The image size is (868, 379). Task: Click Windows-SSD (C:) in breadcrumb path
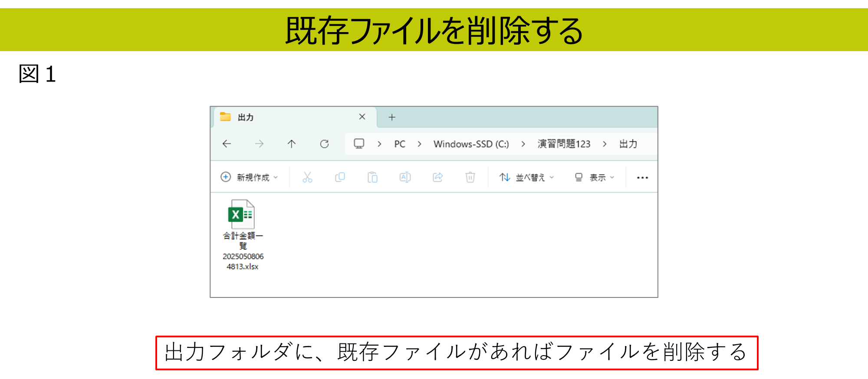click(x=471, y=144)
